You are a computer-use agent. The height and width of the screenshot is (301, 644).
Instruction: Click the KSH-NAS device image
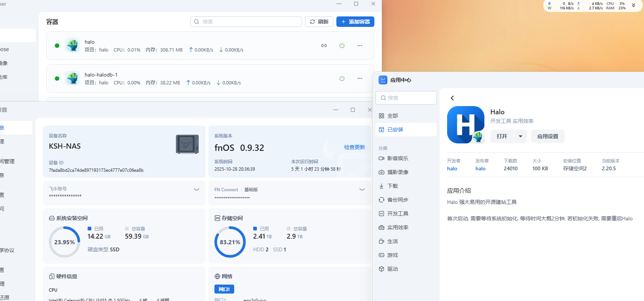187,144
